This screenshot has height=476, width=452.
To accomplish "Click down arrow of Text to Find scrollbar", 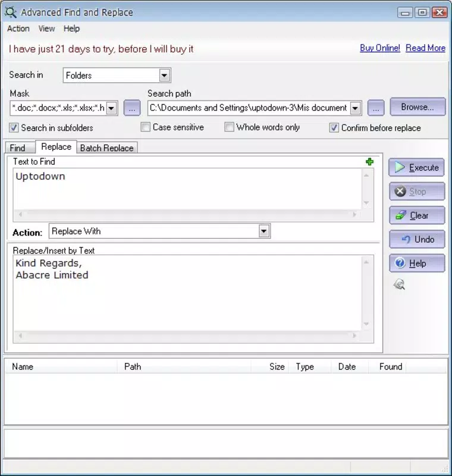I will [x=366, y=202].
